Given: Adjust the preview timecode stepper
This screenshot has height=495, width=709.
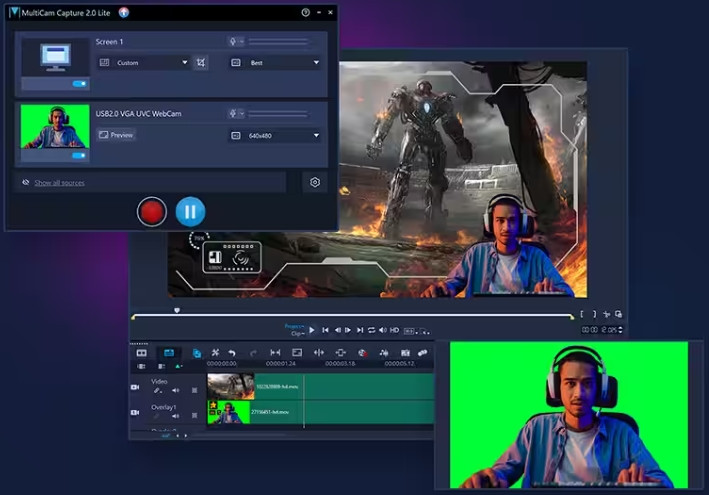Looking at the screenshot, I should [x=620, y=330].
